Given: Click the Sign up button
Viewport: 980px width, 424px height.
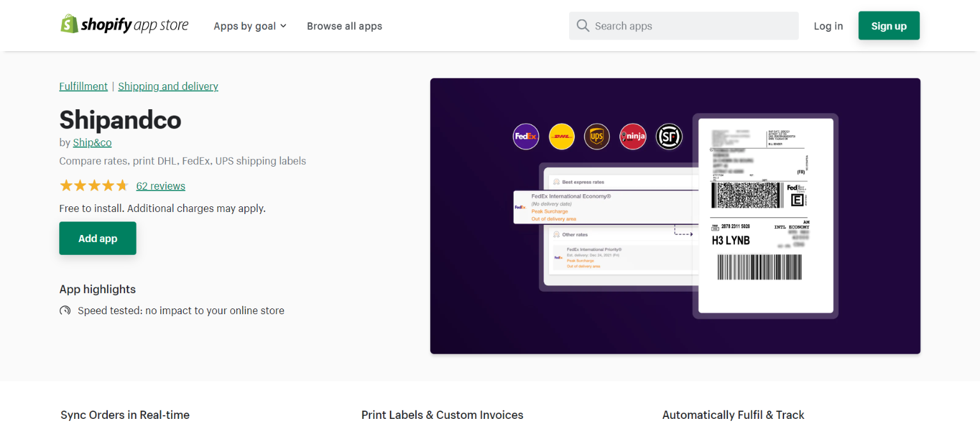Looking at the screenshot, I should point(889,26).
